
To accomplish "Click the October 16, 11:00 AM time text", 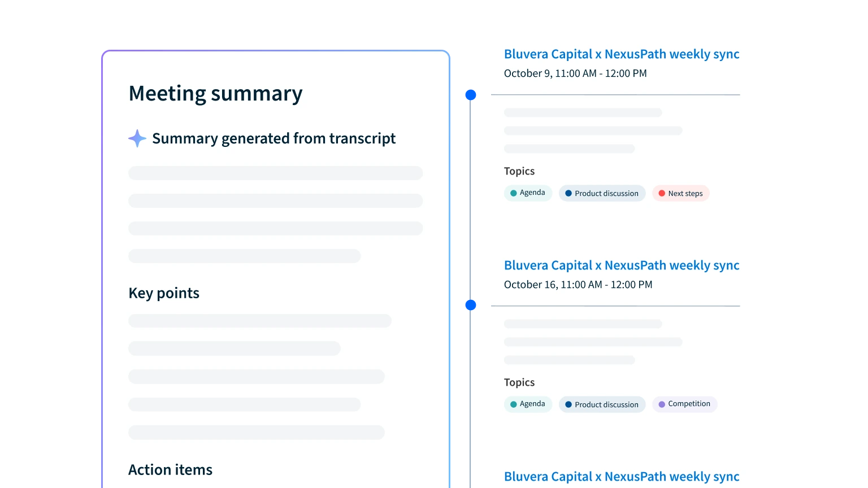I will 578,285.
